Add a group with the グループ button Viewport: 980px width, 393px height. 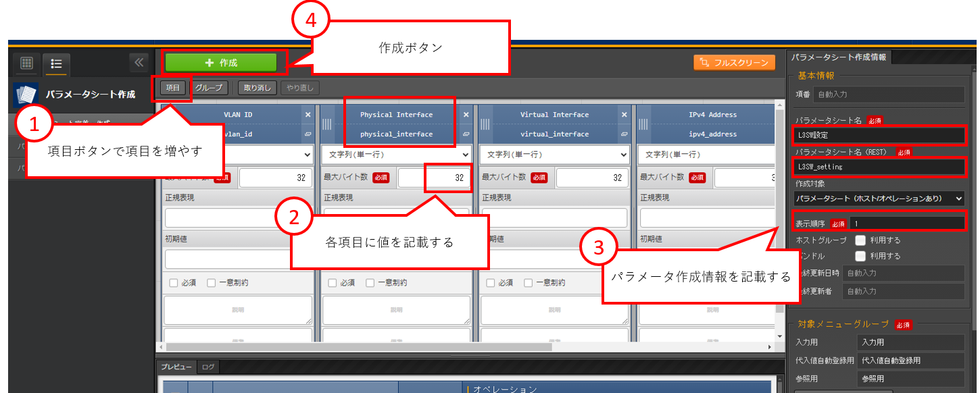click(x=208, y=88)
